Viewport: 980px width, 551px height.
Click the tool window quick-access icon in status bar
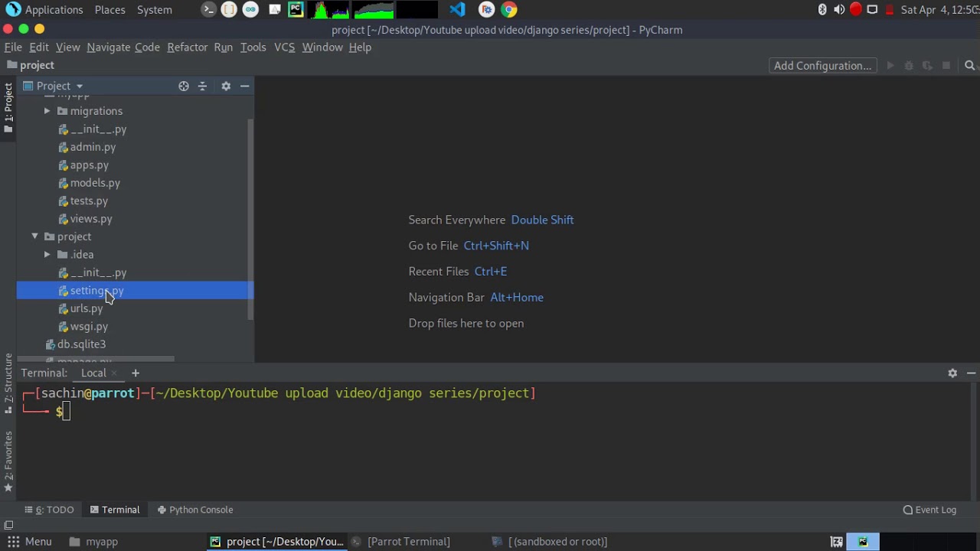pyautogui.click(x=8, y=525)
